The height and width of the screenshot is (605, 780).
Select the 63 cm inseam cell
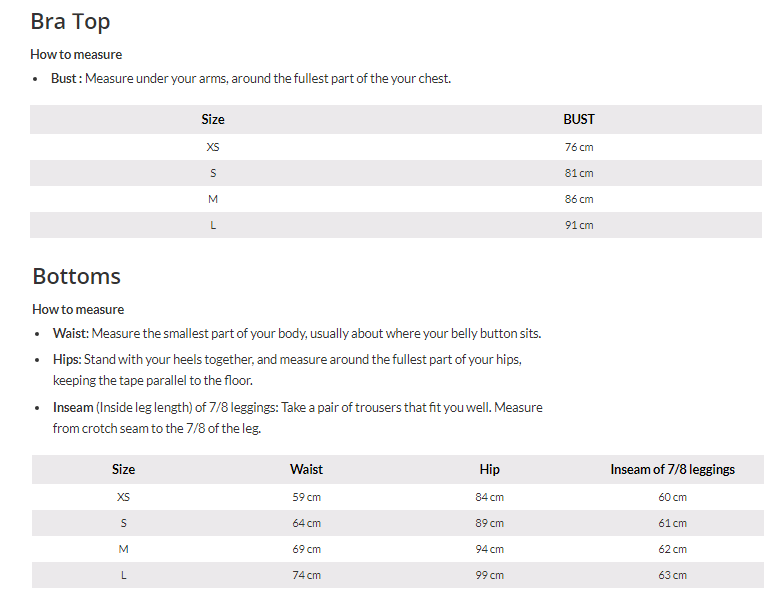[672, 575]
